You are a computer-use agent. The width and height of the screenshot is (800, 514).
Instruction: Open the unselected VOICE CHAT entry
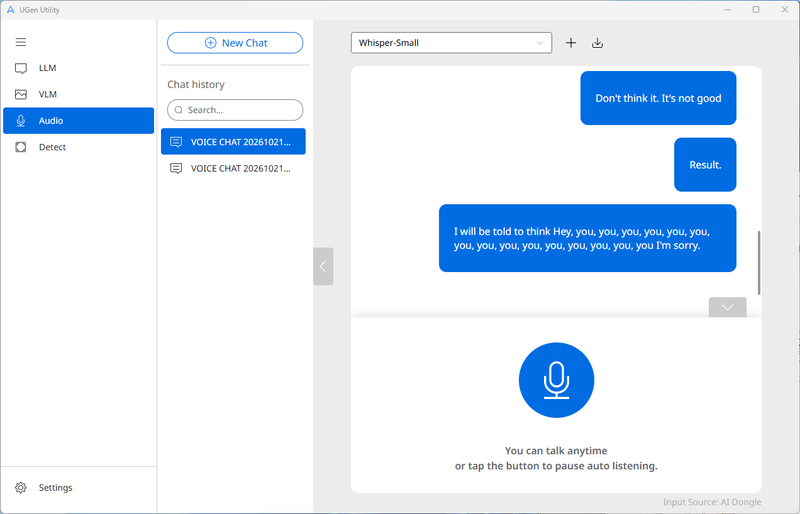[x=233, y=168]
